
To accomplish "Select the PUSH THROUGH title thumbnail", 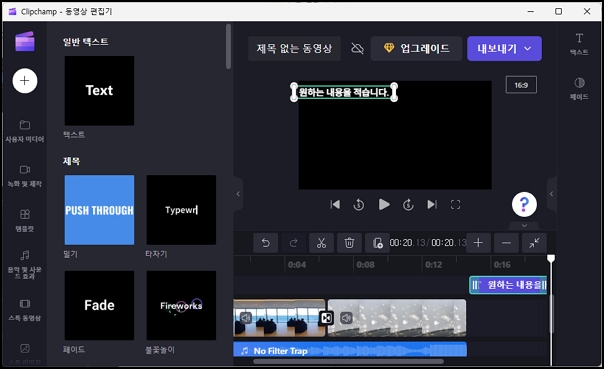I will click(99, 210).
